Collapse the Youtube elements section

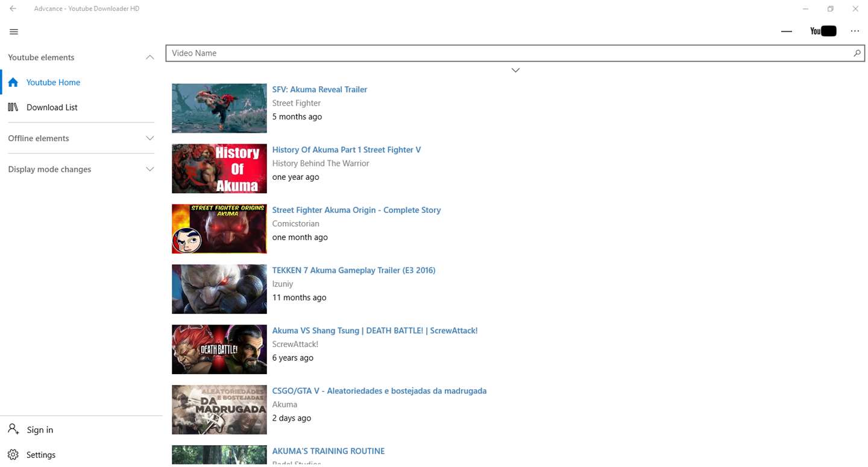[x=150, y=57]
